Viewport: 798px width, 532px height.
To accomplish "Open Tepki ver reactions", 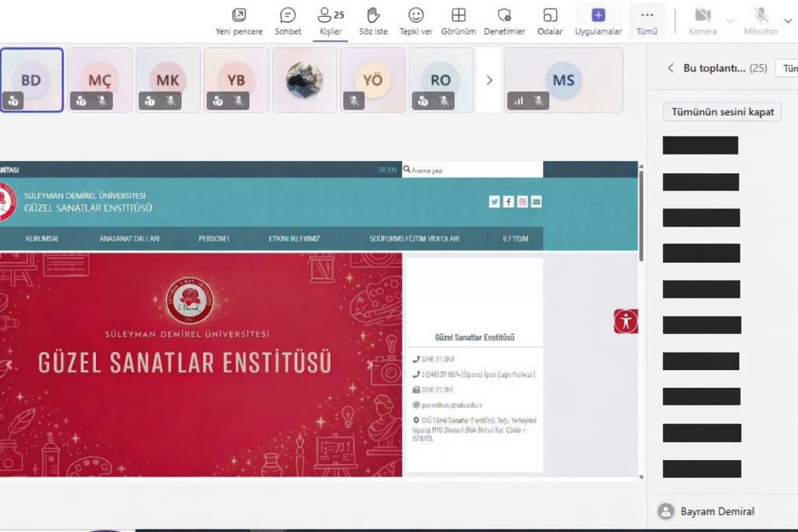I will point(416,22).
